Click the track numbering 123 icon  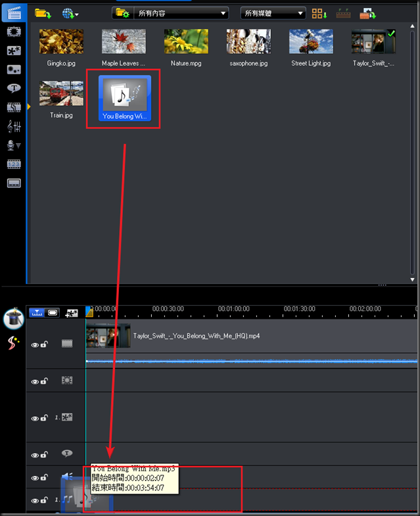click(14, 164)
